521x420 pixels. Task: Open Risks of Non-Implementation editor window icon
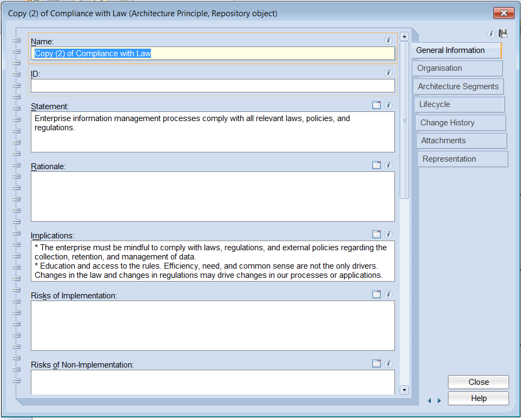tap(377, 363)
